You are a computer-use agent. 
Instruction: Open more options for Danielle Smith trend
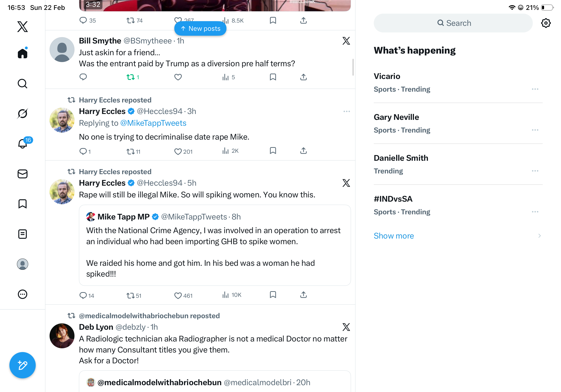[x=535, y=171]
